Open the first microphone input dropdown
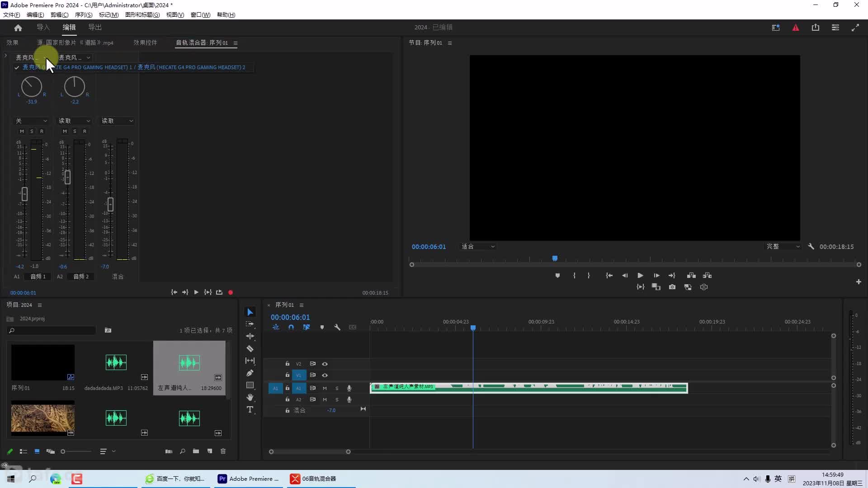Viewport: 868px width, 488px height. click(x=32, y=57)
